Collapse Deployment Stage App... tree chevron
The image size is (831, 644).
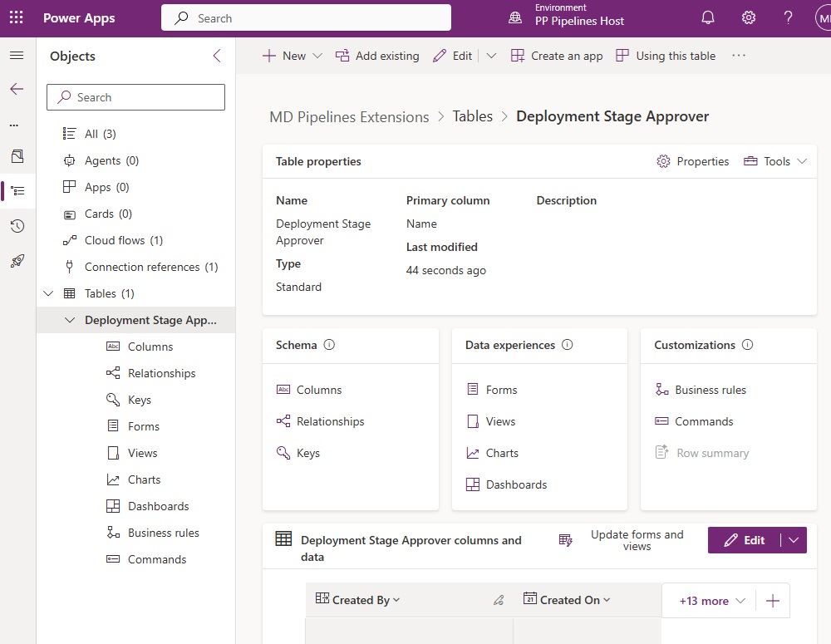[70, 320]
